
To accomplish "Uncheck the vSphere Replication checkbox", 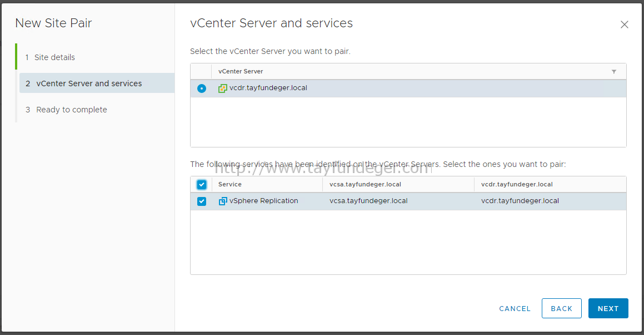I will [x=202, y=201].
